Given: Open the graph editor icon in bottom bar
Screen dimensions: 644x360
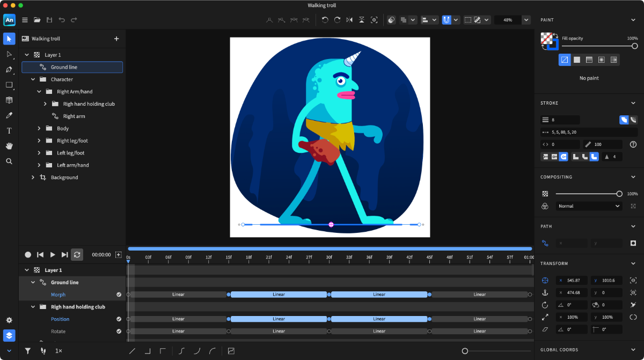Looking at the screenshot, I should (231, 351).
